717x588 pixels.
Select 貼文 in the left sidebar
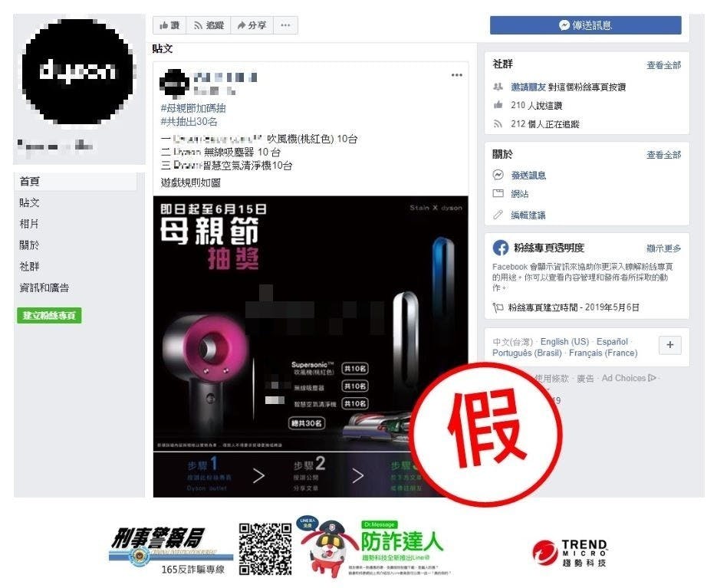click(x=29, y=202)
